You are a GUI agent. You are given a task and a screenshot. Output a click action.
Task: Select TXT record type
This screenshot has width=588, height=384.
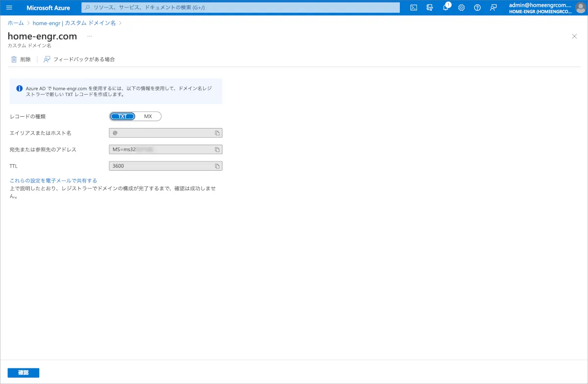[122, 117]
